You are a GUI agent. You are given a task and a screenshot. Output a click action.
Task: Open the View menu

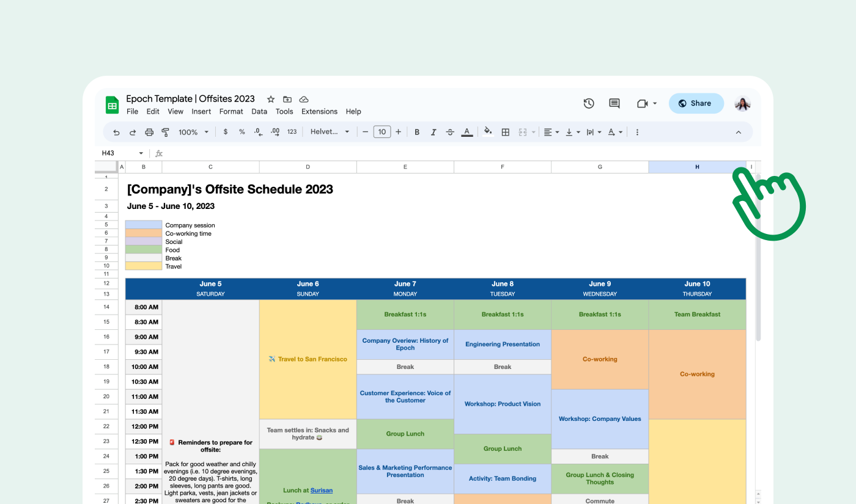tap(175, 112)
